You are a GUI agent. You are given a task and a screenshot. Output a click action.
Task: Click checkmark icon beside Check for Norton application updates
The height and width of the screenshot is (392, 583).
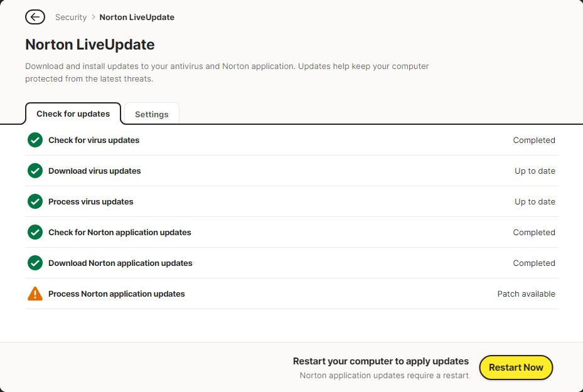pos(35,232)
